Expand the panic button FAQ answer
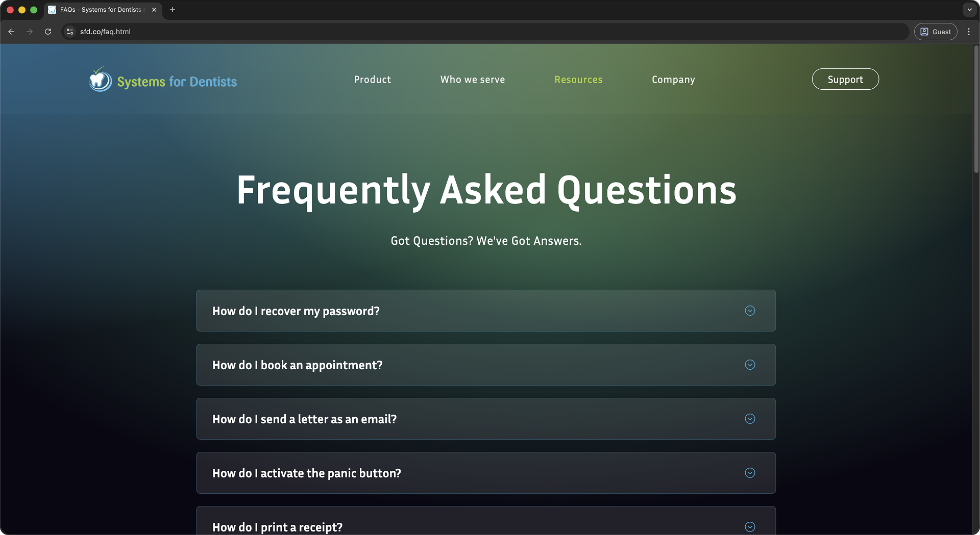980x535 pixels. (750, 473)
